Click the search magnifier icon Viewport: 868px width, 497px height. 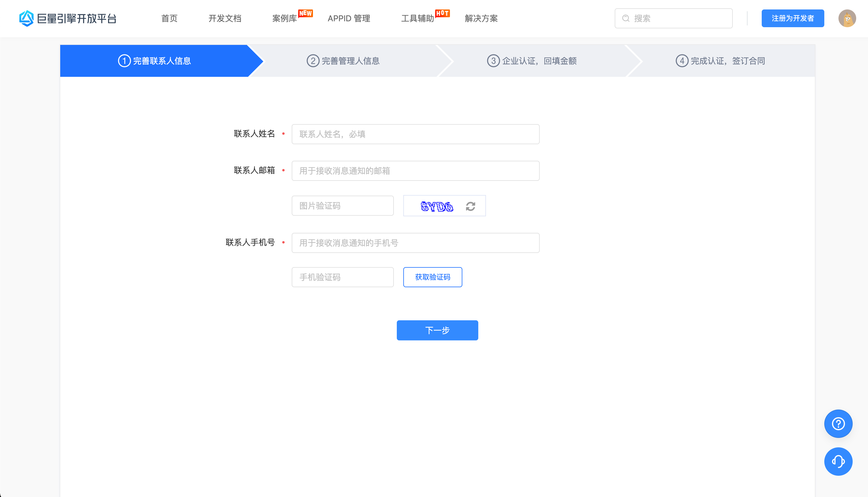[x=626, y=18]
